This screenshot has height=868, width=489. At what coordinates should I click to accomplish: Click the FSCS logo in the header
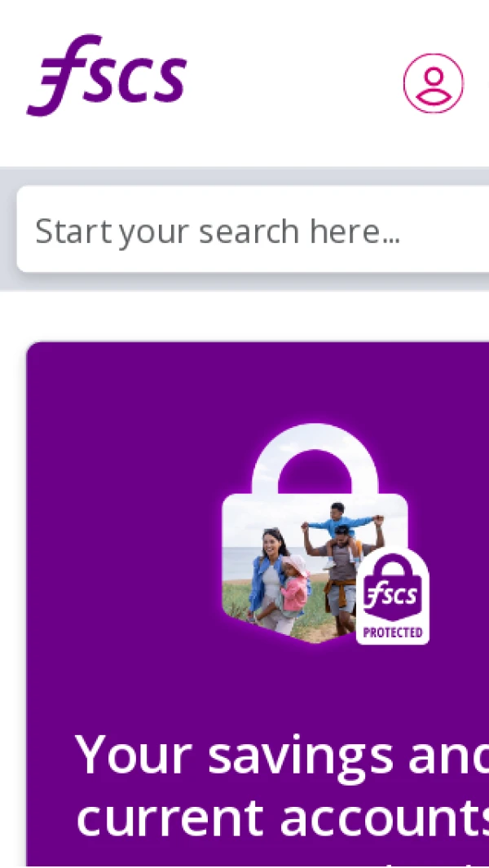(x=107, y=75)
